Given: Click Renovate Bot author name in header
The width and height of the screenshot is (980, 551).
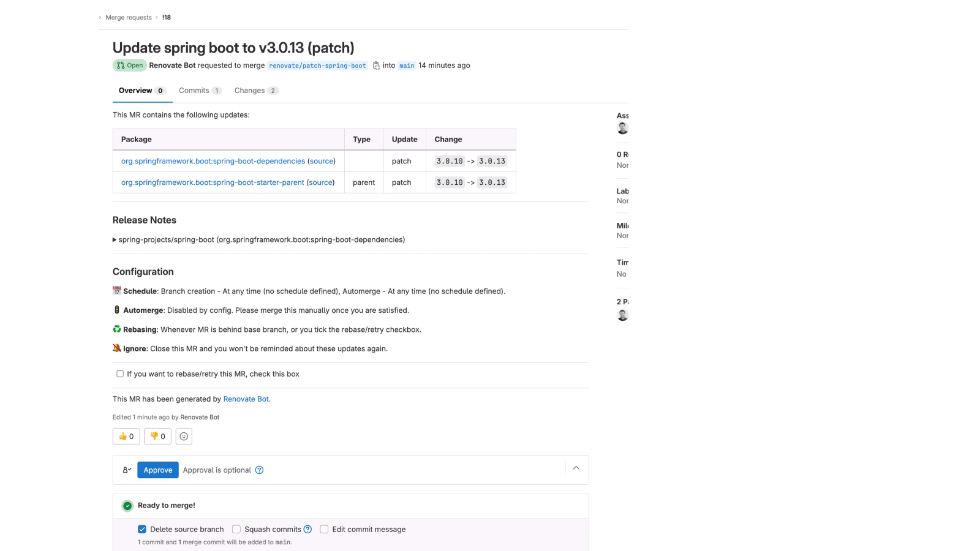Looking at the screenshot, I should click(x=173, y=66).
